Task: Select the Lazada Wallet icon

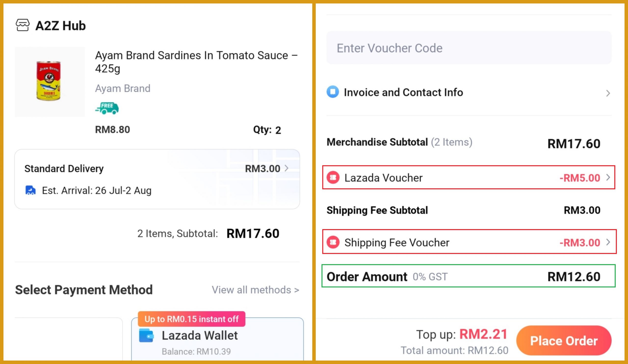Action: [x=146, y=335]
